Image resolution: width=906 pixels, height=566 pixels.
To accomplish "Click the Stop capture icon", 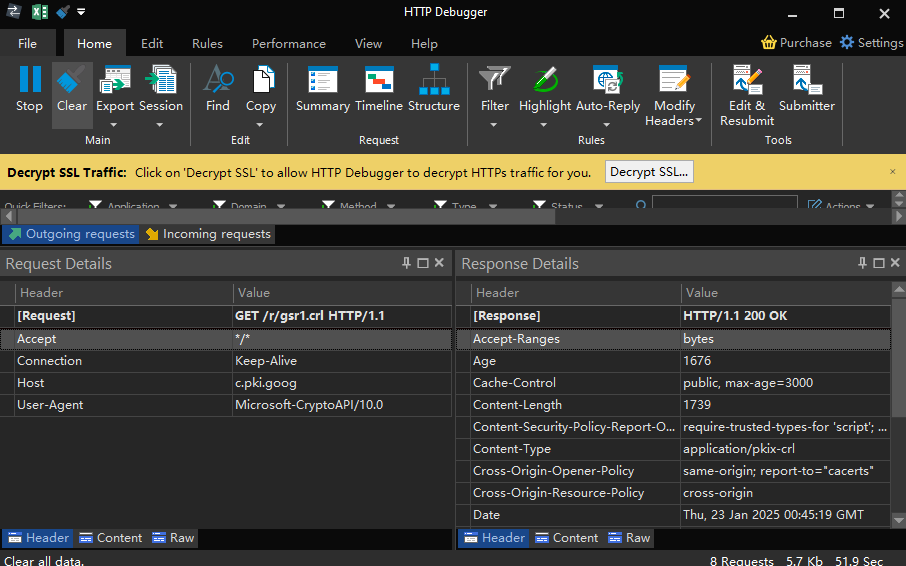I will [x=30, y=81].
